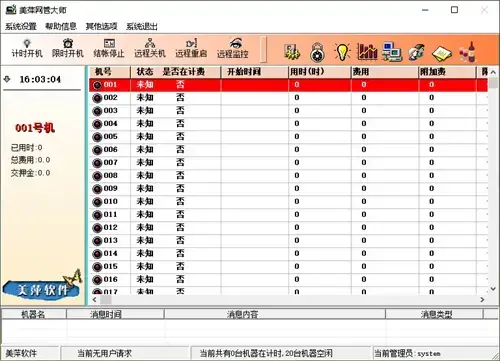Click status dot for machine 001

coord(97,85)
